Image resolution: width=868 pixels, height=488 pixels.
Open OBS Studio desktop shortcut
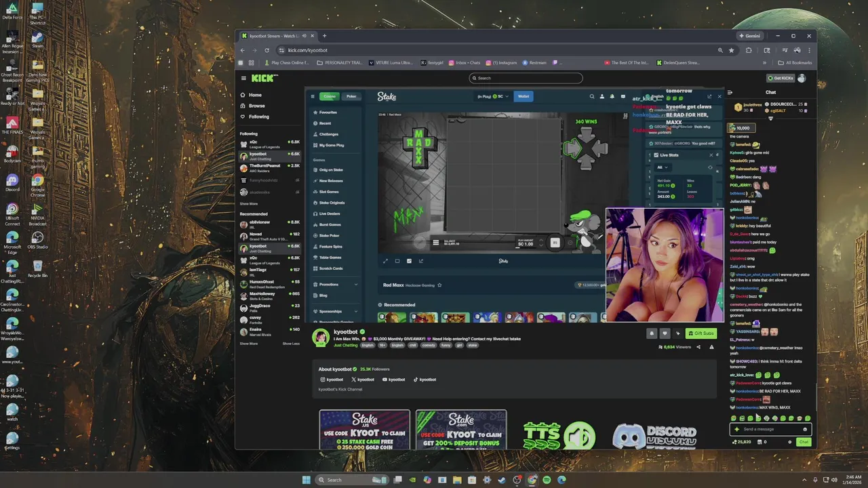click(37, 240)
